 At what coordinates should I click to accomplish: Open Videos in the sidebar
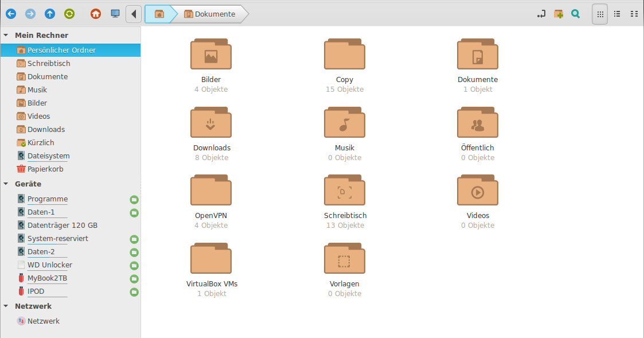(70, 116)
